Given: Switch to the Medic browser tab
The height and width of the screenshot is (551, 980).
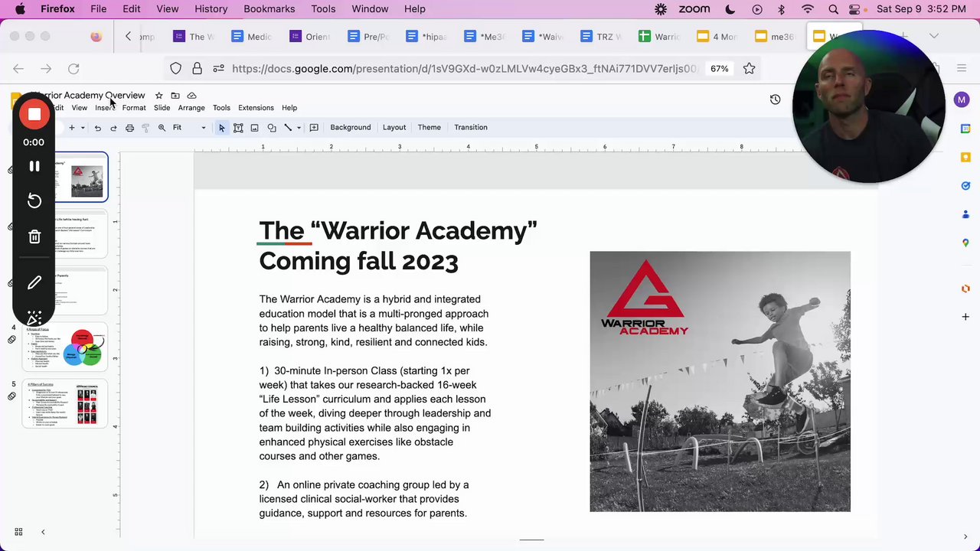Looking at the screenshot, I should tap(252, 37).
